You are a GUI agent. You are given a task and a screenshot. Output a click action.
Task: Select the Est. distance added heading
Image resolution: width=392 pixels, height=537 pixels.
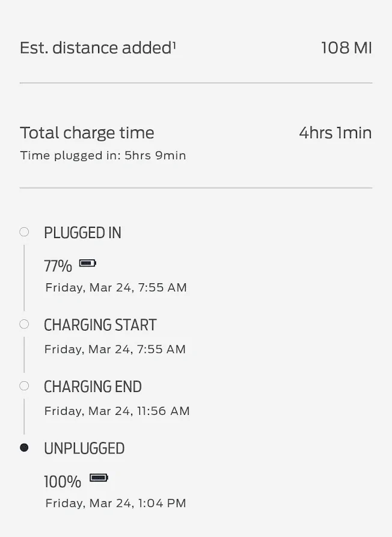point(97,48)
